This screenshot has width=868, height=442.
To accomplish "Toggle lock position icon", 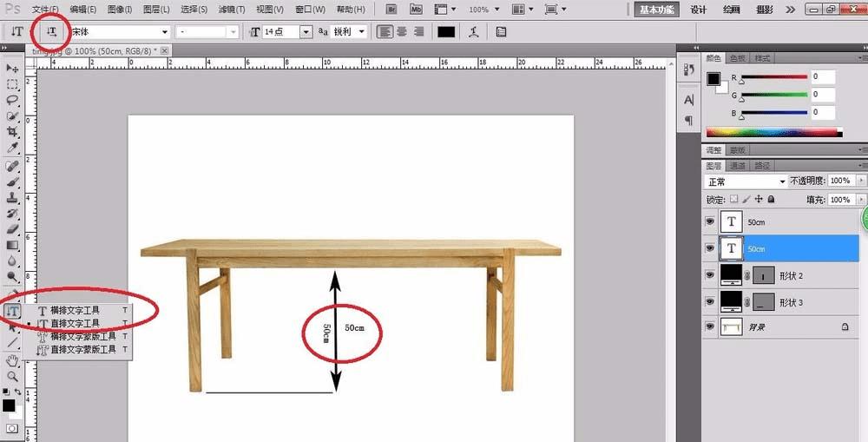I will [759, 199].
